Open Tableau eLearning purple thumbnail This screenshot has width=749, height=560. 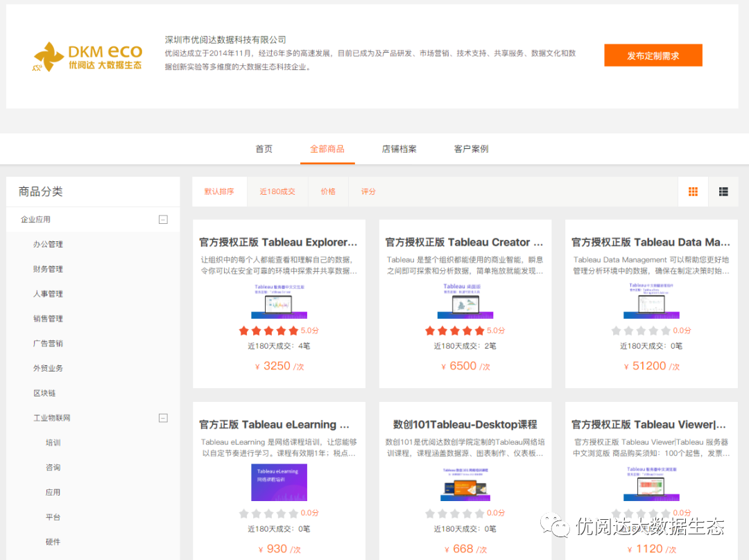click(279, 482)
